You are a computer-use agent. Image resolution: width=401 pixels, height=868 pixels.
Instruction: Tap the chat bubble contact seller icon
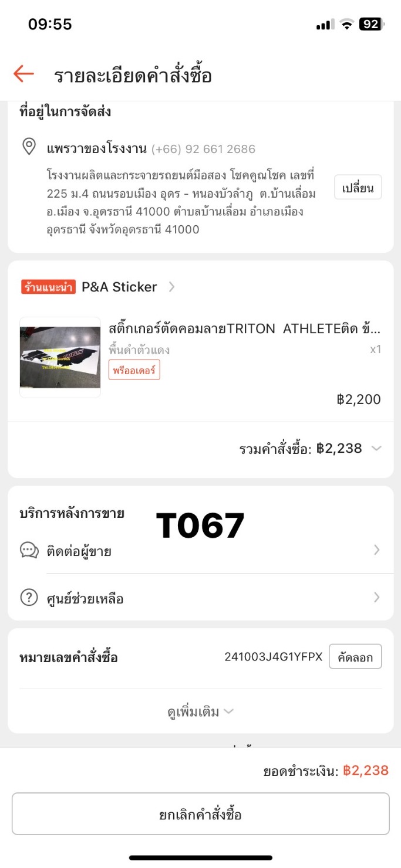click(29, 550)
